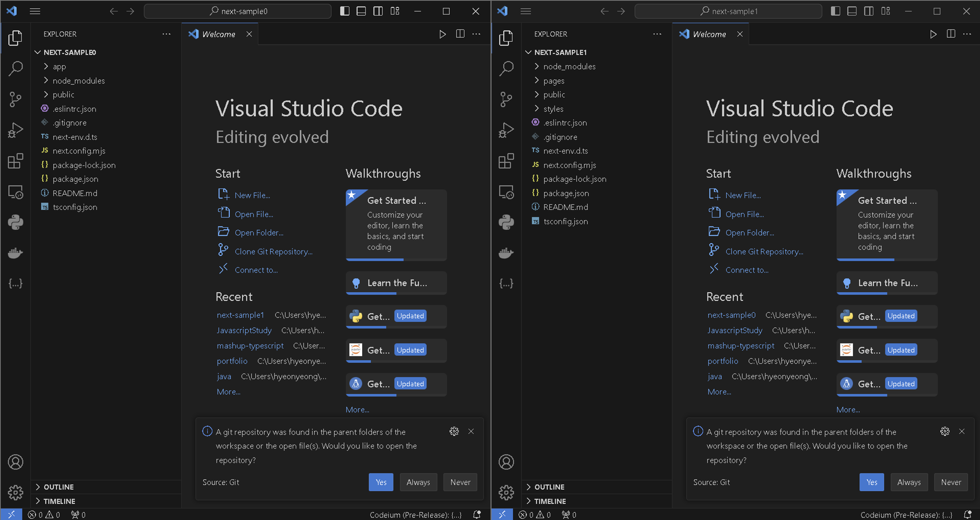The height and width of the screenshot is (520, 980).
Task: Split editor right in next-sample1 window
Action: (951, 34)
